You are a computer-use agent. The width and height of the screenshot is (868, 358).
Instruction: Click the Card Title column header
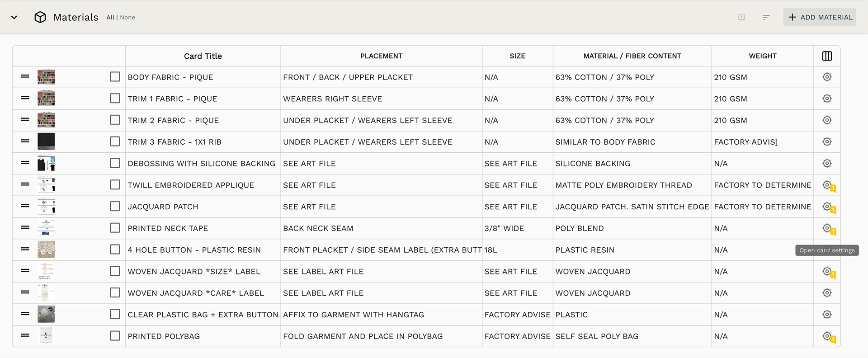[x=203, y=56]
